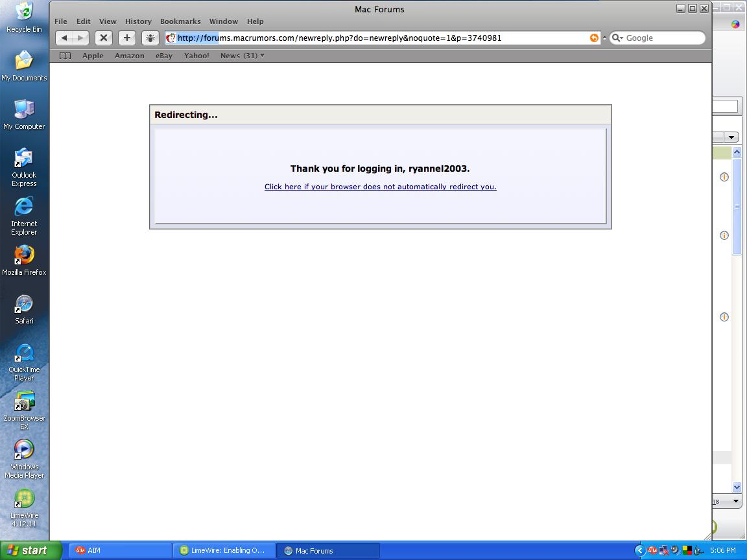
Task: Click the first info icon in background window
Action: click(724, 177)
